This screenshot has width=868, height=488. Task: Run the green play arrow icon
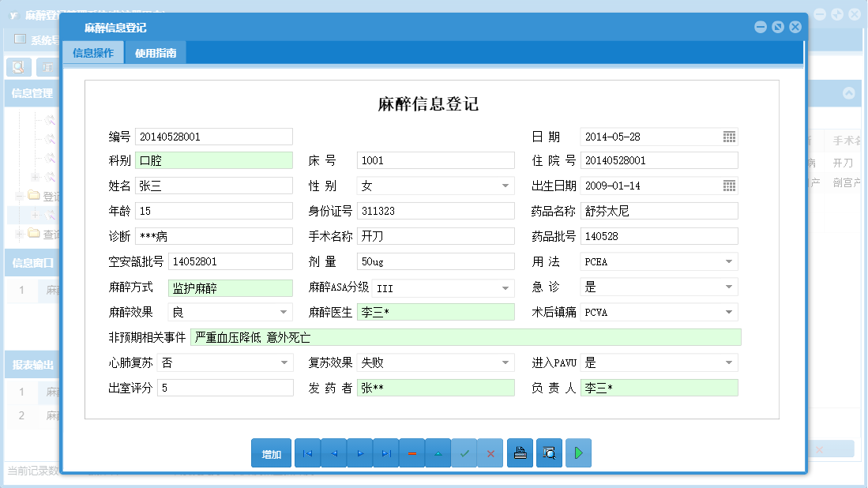578,453
